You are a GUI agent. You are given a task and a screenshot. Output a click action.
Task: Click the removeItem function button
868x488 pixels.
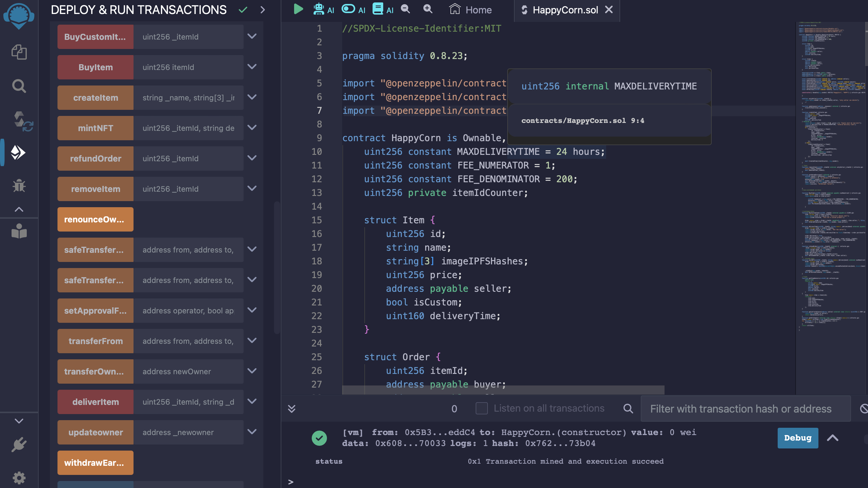95,189
